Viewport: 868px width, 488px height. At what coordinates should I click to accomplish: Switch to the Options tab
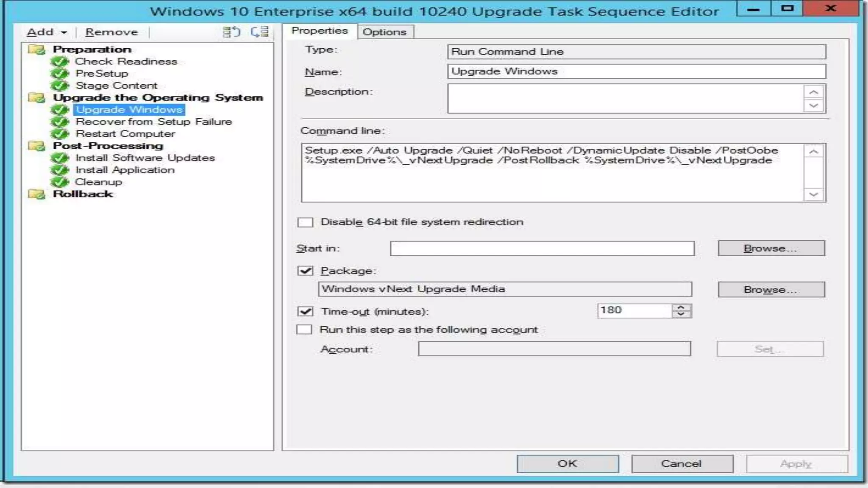pyautogui.click(x=384, y=32)
